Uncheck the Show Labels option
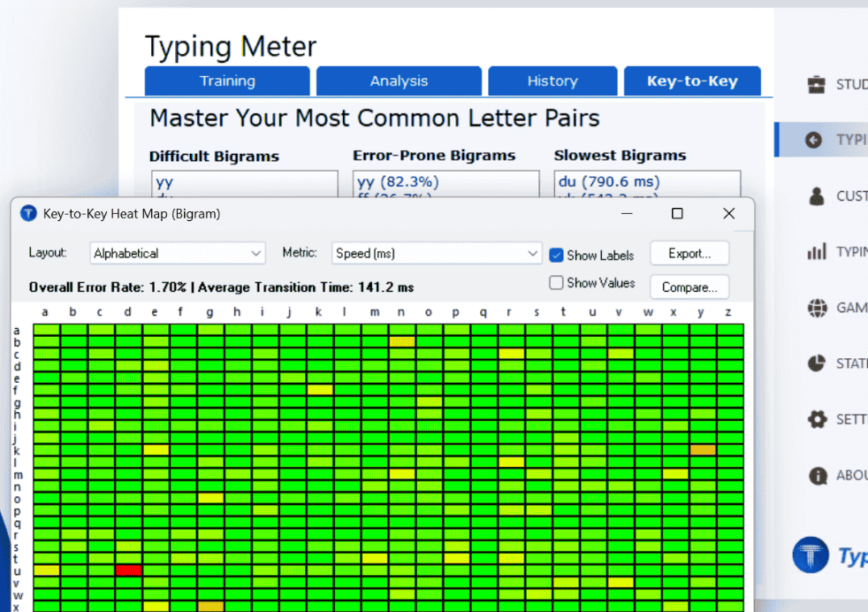This screenshot has width=868, height=612. [x=557, y=255]
